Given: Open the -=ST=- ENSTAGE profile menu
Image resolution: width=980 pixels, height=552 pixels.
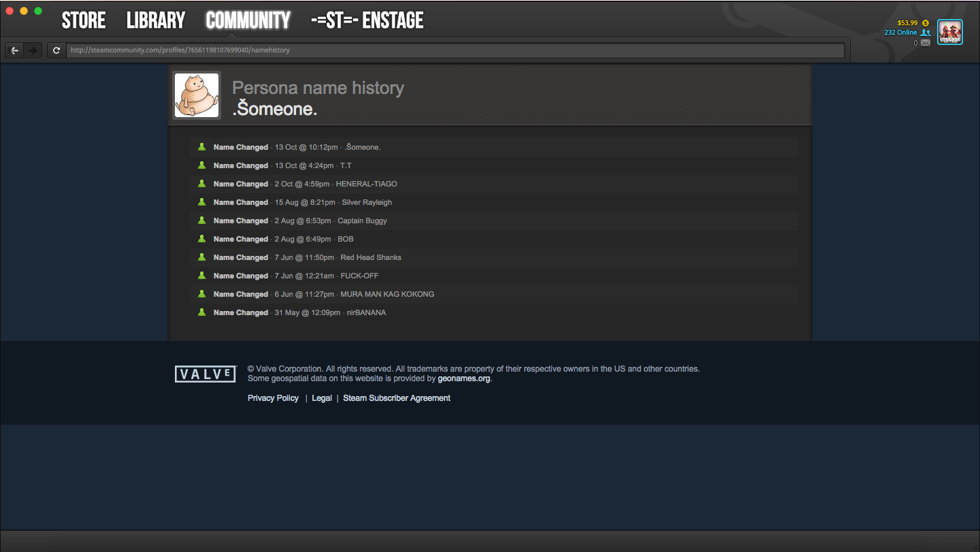Looking at the screenshot, I should point(367,20).
